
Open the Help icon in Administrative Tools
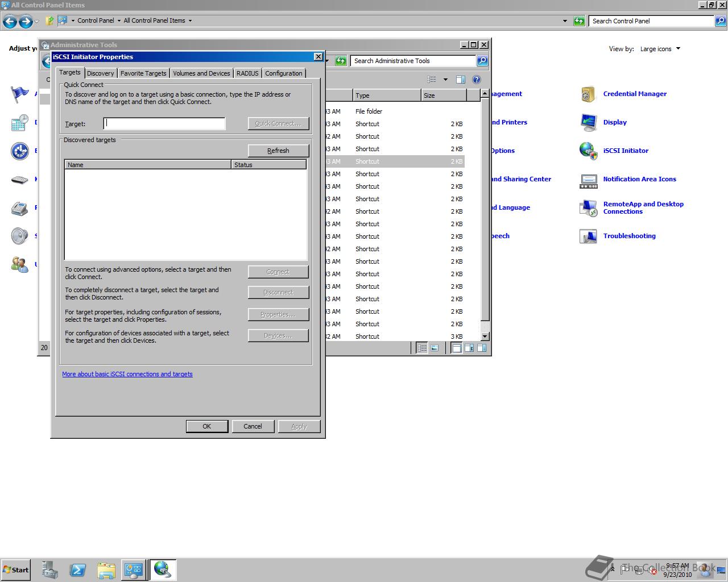point(477,80)
